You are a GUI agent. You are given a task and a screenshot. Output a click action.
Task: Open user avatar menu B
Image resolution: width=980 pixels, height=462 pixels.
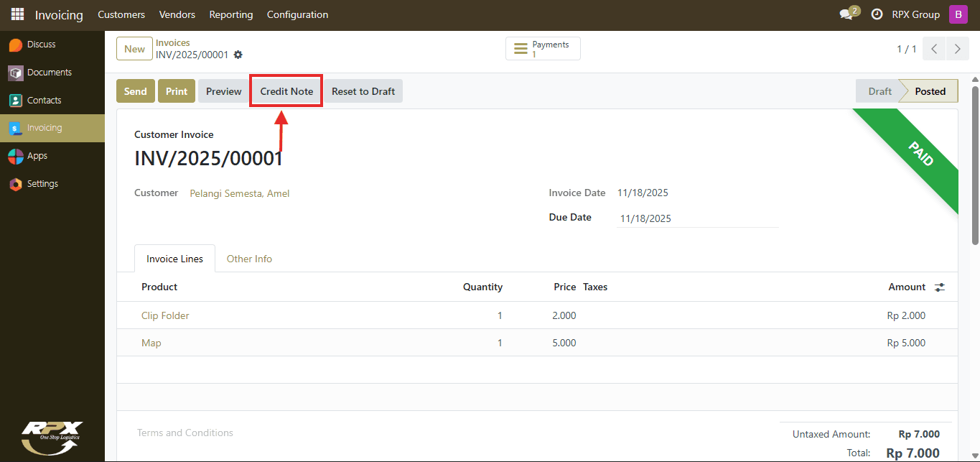coord(958,14)
